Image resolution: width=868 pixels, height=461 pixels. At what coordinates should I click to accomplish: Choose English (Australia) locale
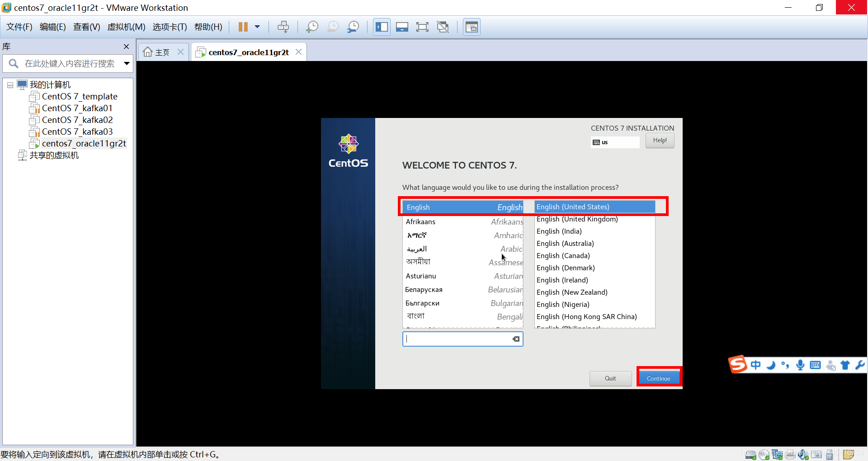(594, 244)
